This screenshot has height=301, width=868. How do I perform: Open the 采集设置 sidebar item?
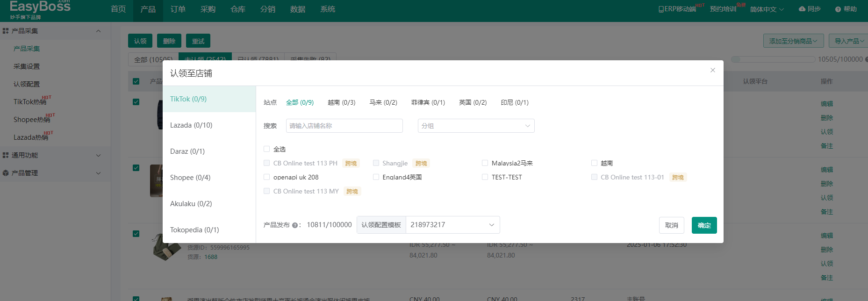[x=27, y=66]
